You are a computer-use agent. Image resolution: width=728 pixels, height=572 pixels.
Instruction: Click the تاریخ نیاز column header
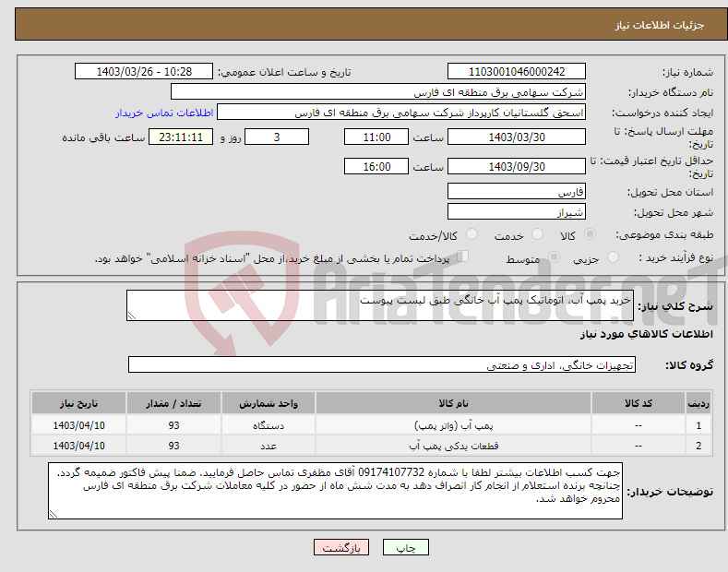pos(78,403)
